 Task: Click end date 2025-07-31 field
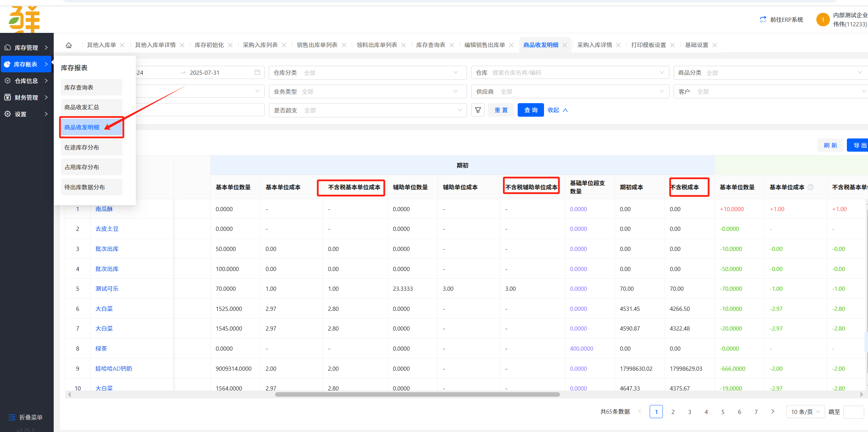[x=204, y=73]
